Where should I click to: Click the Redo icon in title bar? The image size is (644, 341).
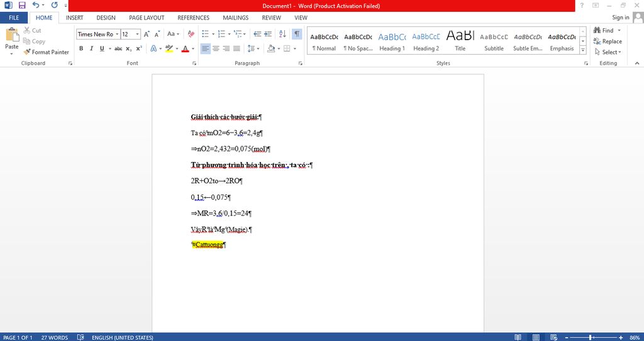point(54,5)
